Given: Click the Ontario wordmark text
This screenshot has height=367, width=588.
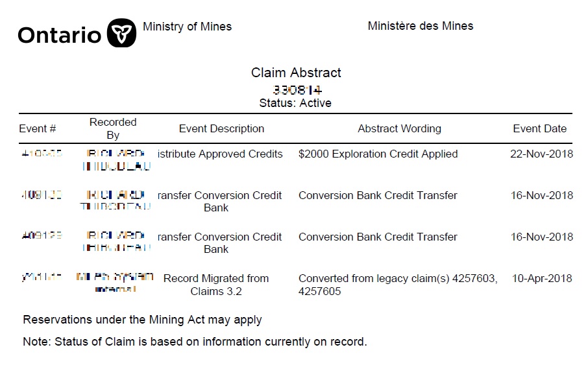Looking at the screenshot, I should [59, 34].
